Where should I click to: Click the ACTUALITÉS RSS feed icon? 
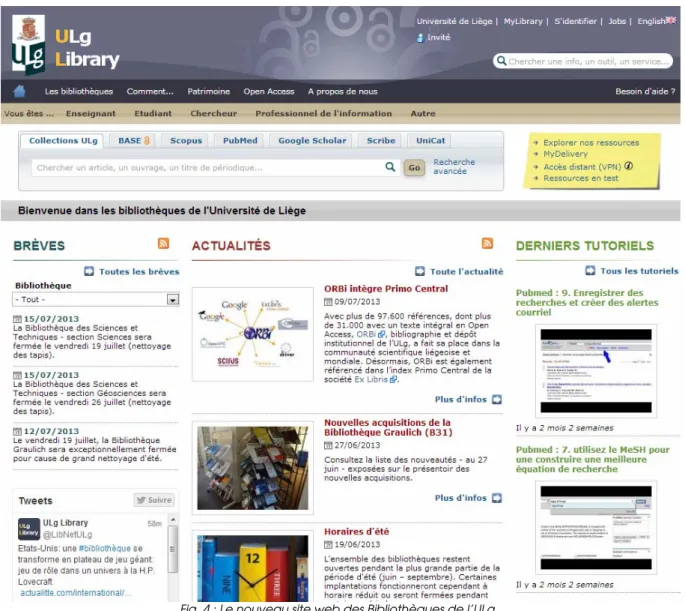pyautogui.click(x=487, y=243)
